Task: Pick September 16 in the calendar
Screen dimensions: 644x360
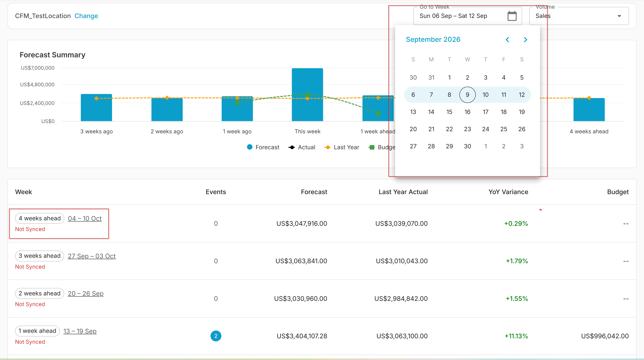Action: [x=467, y=112]
